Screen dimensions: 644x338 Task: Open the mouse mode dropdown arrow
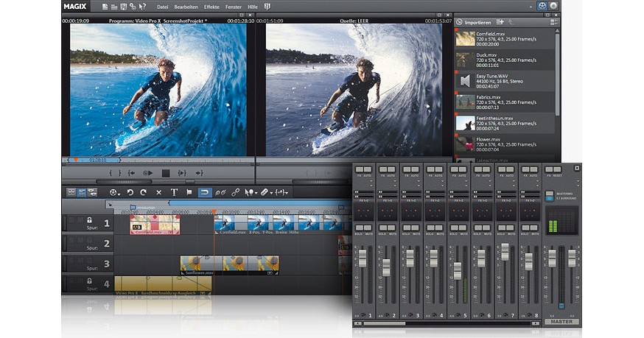256,193
